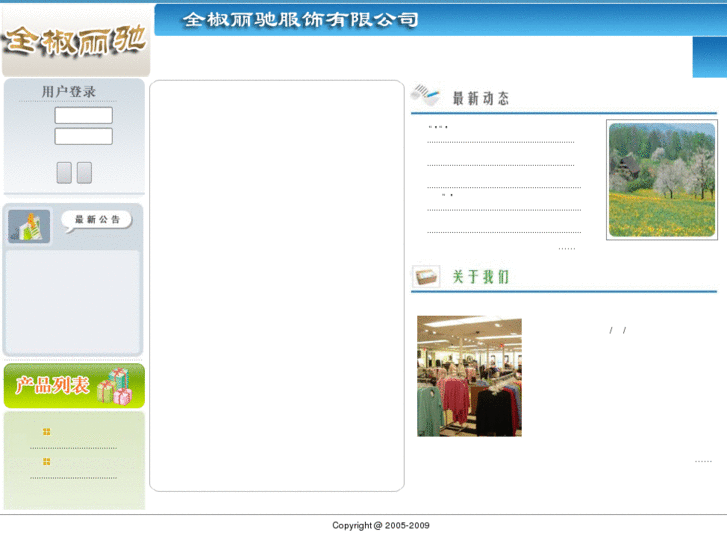Click the second yellow grid icon in product list

click(x=46, y=462)
